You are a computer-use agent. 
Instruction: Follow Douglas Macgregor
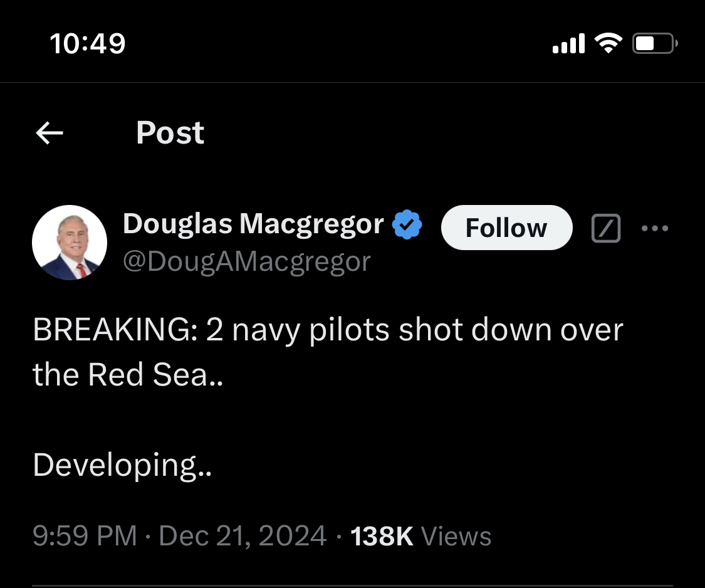click(506, 228)
